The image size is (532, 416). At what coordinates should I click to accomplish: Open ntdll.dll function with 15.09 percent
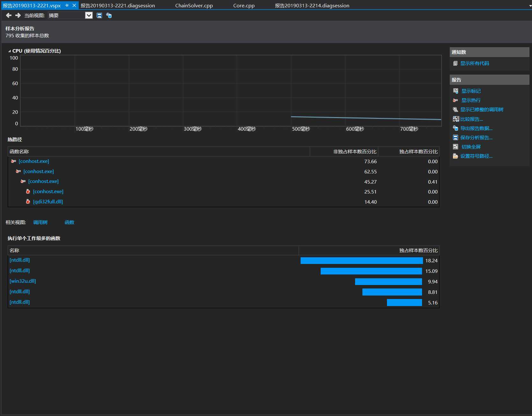tap(20, 271)
